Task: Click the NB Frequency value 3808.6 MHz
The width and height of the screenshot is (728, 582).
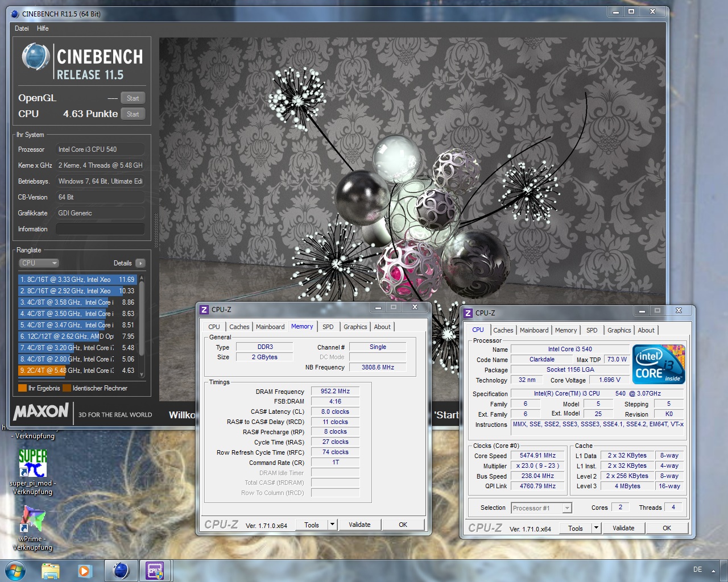Action: [378, 368]
